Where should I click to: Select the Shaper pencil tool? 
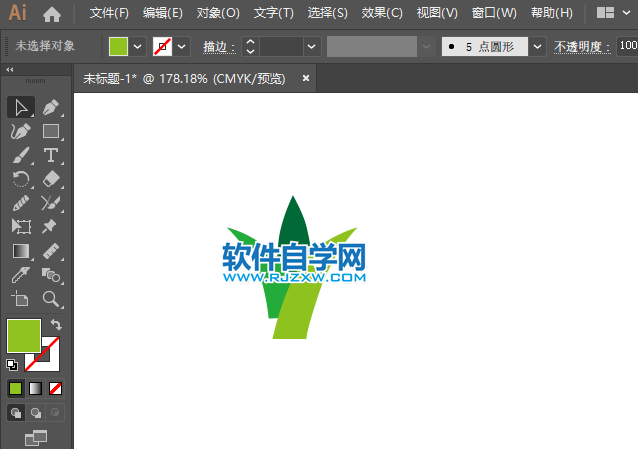tap(21, 203)
